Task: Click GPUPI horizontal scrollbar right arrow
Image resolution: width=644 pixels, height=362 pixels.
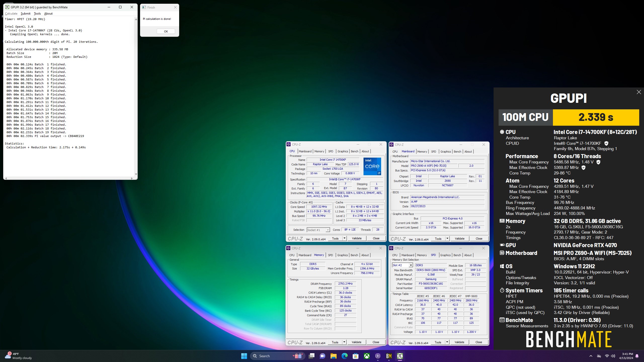Action: click(x=132, y=178)
